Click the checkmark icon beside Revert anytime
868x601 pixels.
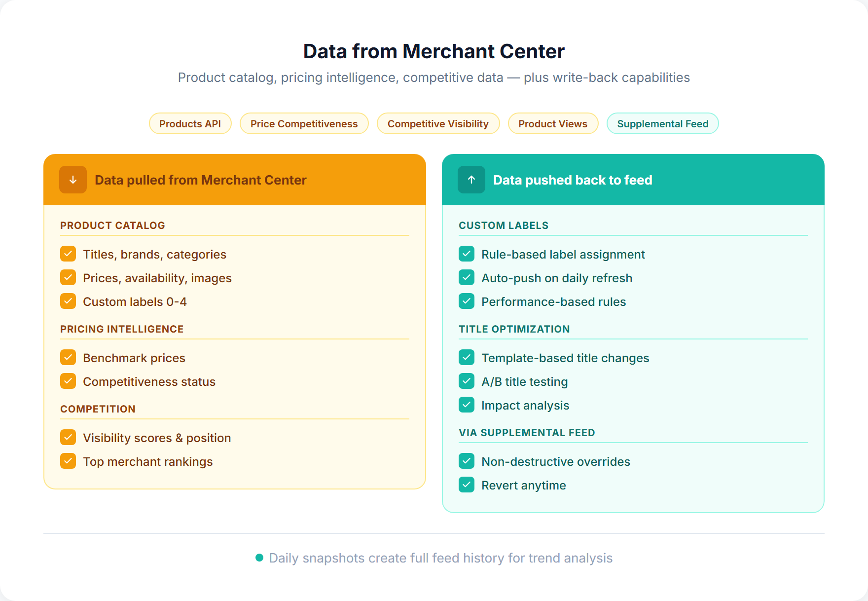(x=466, y=485)
